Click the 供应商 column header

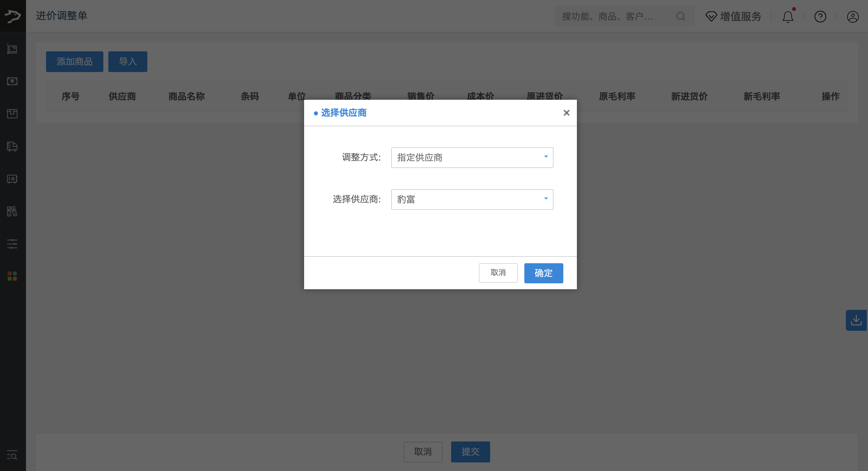[x=122, y=97]
